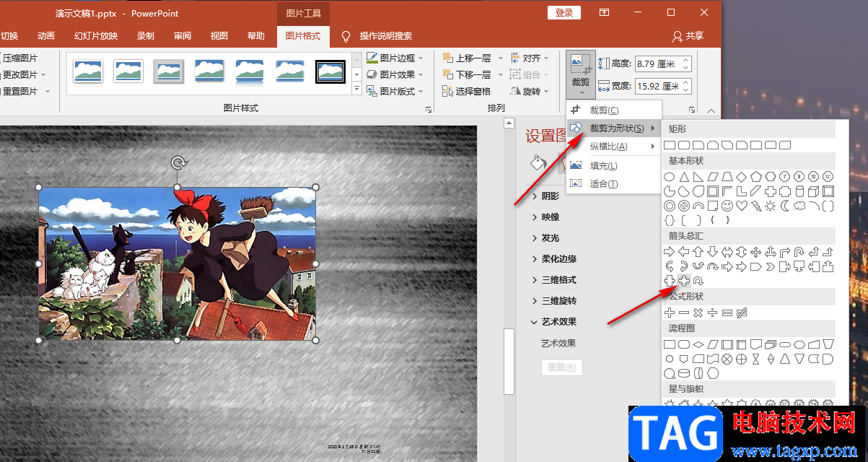Select the multiplication sign equation shape
868x462 pixels.
click(x=698, y=313)
